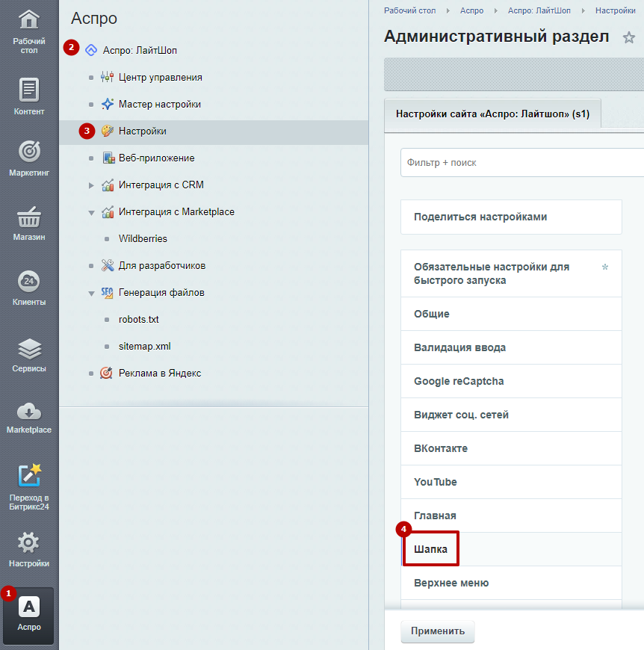The width and height of the screenshot is (644, 650).
Task: Open the Виджет соц. сетей section
Action: tap(511, 415)
